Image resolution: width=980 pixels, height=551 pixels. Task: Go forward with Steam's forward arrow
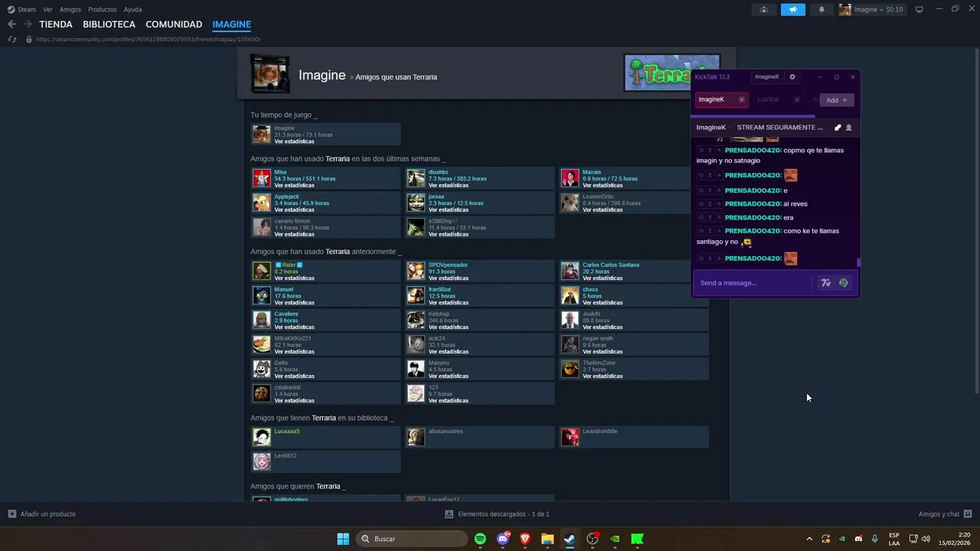click(28, 24)
